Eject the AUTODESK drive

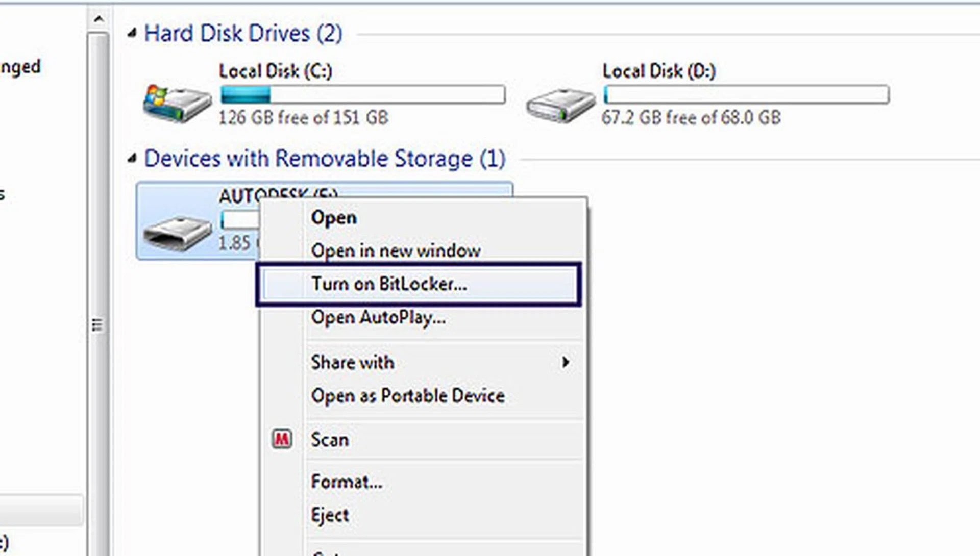tap(330, 515)
